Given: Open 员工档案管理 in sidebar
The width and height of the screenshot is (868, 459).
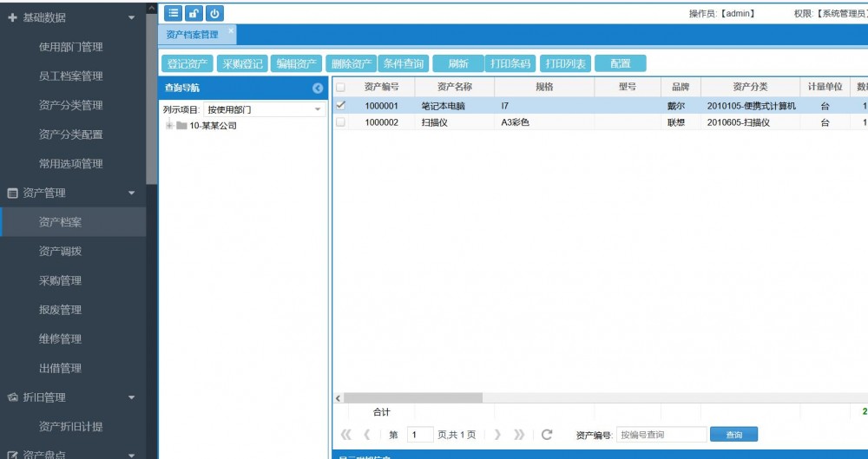Looking at the screenshot, I should click(x=71, y=76).
